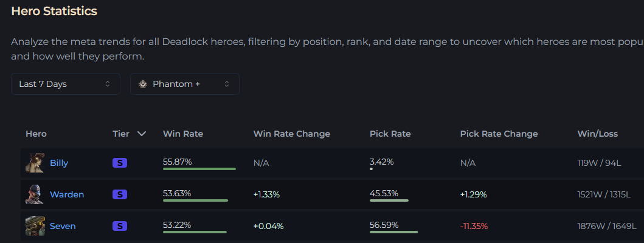Open the Billy hero link
This screenshot has height=243, width=644.
pos(59,163)
